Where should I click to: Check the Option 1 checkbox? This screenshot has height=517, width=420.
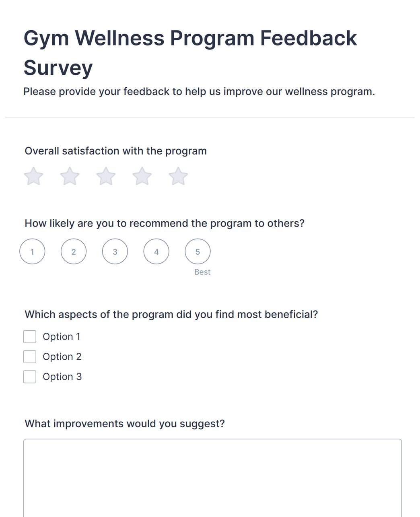[30, 337]
